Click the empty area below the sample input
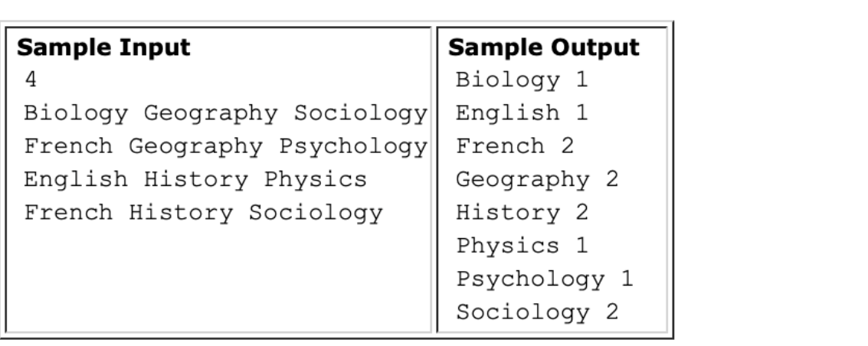This screenshot has height=346, width=868. point(218,279)
